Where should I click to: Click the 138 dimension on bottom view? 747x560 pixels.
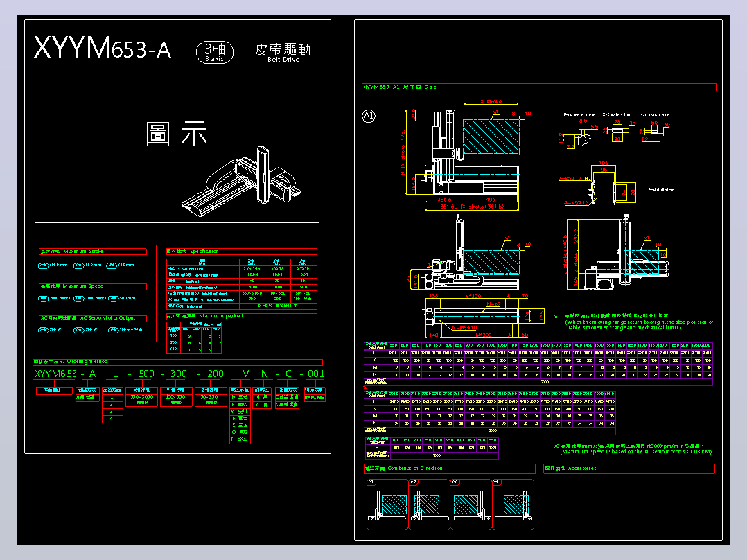pos(434,296)
